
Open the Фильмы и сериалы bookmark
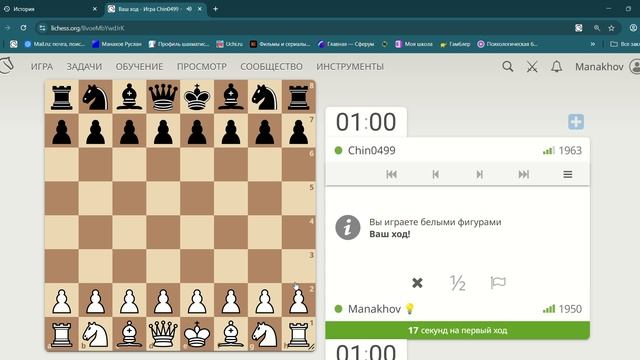[x=280, y=44]
